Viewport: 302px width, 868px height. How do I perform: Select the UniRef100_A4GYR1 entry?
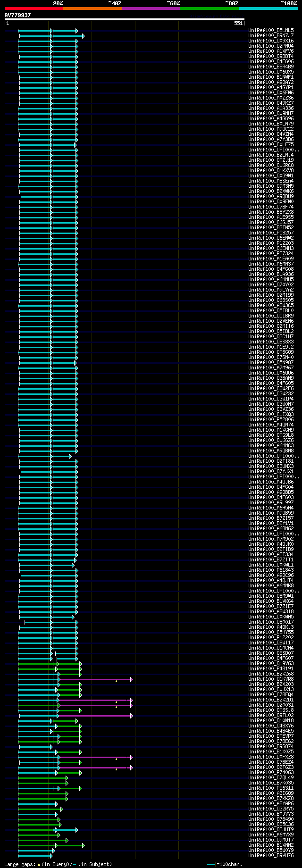(x=271, y=87)
